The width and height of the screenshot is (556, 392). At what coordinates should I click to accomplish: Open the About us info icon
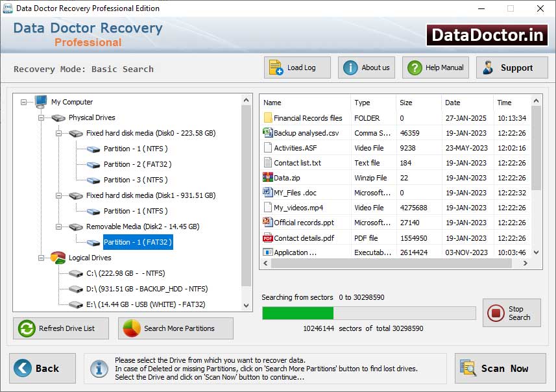tap(349, 67)
